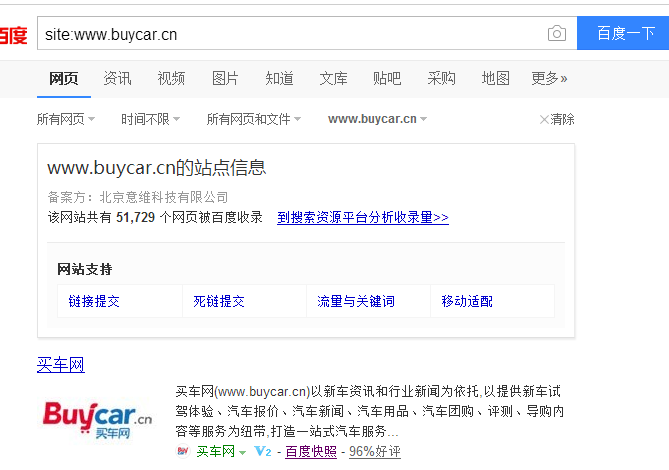This screenshot has height=470, width=669.
Task: Open the 时间不限 time filter dropdown
Action: click(x=150, y=119)
